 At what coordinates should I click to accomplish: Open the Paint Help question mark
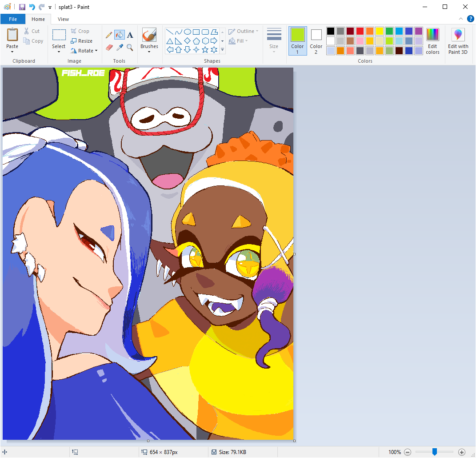[x=470, y=19]
